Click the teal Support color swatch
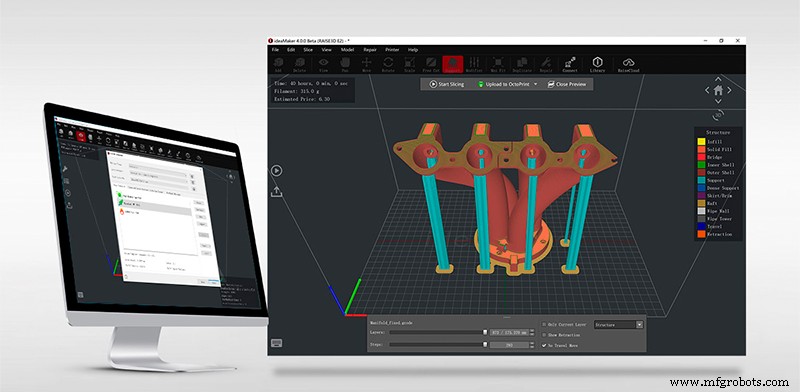The height and width of the screenshot is (392, 800). coord(701,180)
